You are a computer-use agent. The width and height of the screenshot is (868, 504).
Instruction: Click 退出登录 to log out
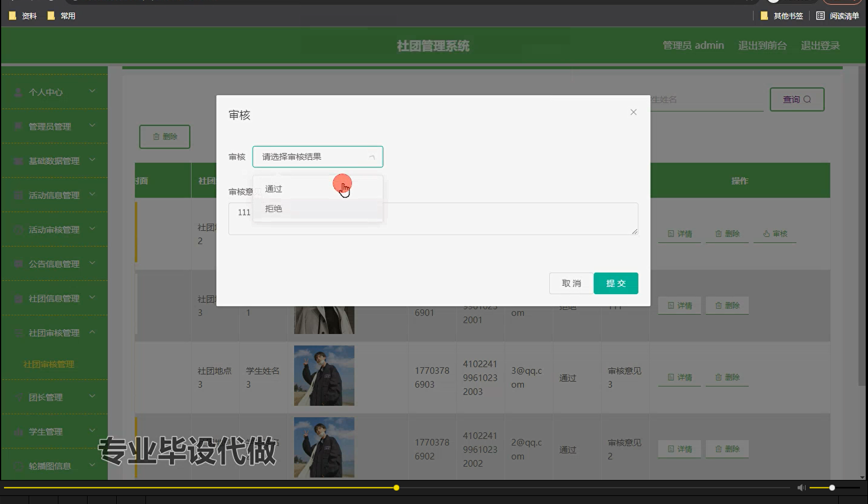(820, 45)
